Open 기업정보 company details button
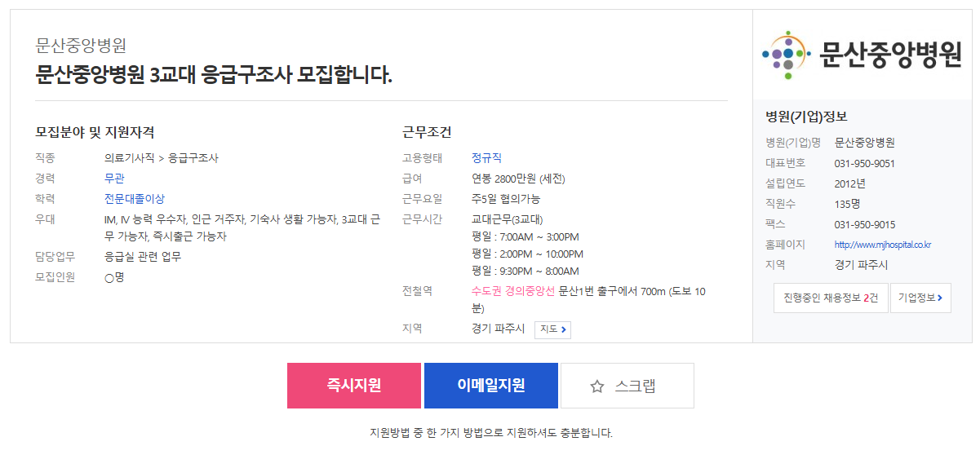 (x=920, y=298)
